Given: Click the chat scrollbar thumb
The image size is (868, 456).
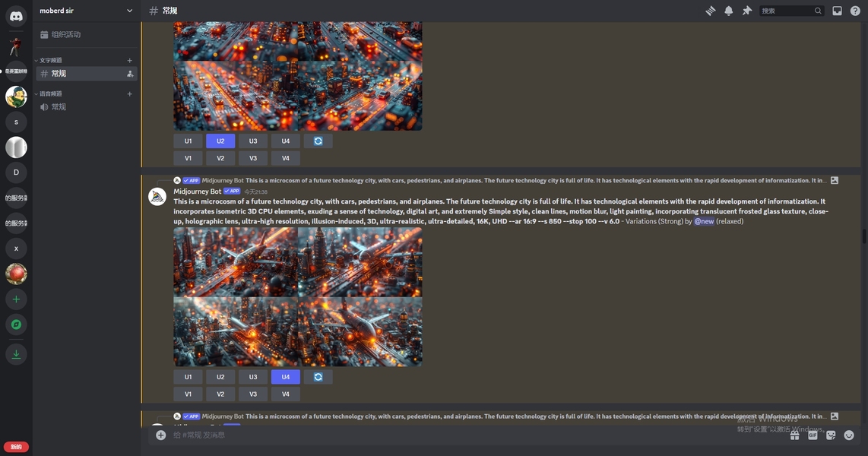Looking at the screenshot, I should pyautogui.click(x=863, y=236).
